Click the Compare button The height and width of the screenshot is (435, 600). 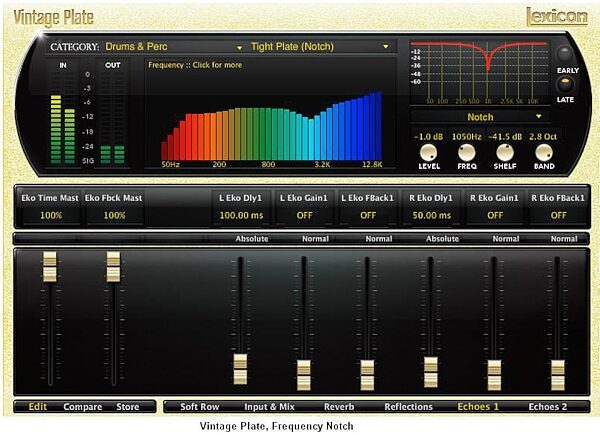[x=83, y=407]
